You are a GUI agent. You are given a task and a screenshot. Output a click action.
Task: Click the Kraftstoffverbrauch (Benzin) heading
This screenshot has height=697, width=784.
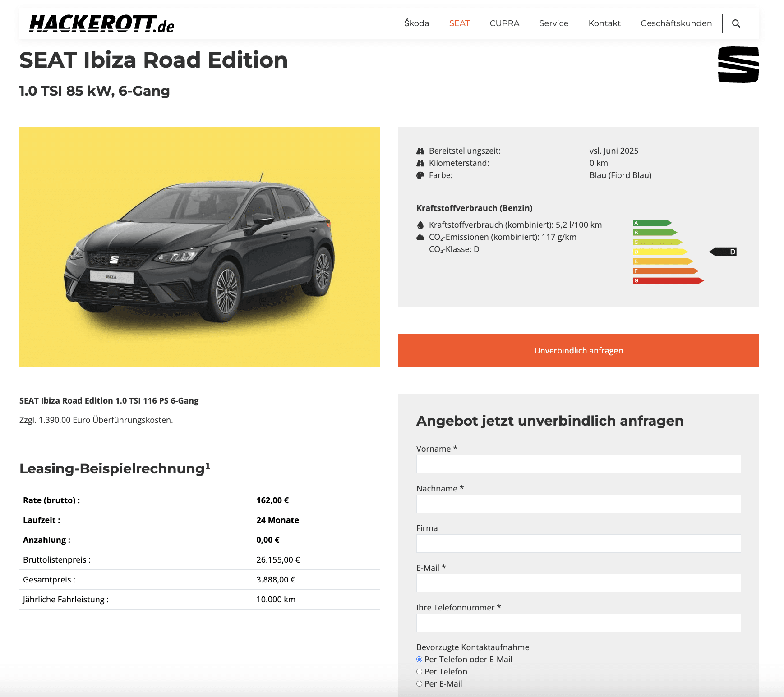coord(475,208)
